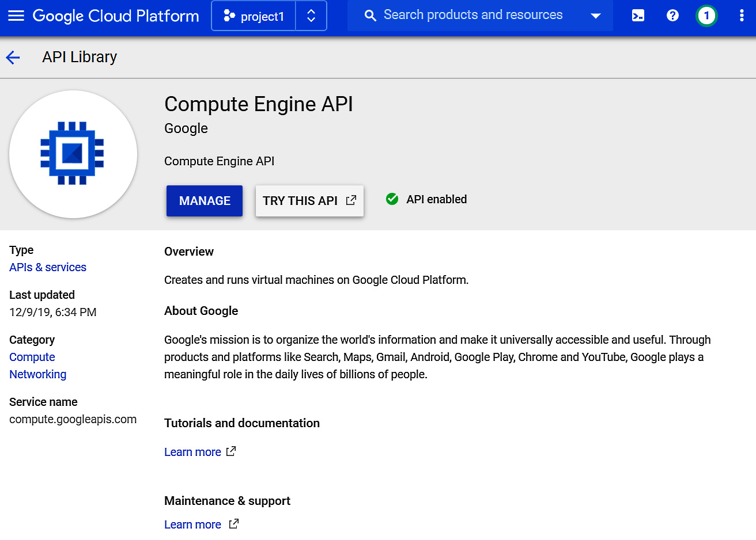Viewport: 756px width, 540px height.
Task: Open the APIs & services link
Action: click(x=48, y=267)
